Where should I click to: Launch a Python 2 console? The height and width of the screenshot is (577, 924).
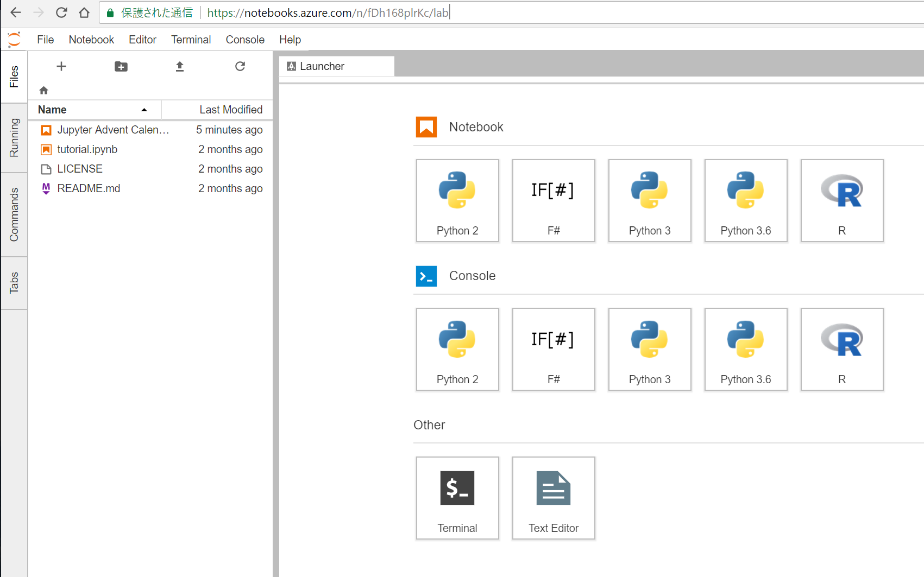[457, 349]
